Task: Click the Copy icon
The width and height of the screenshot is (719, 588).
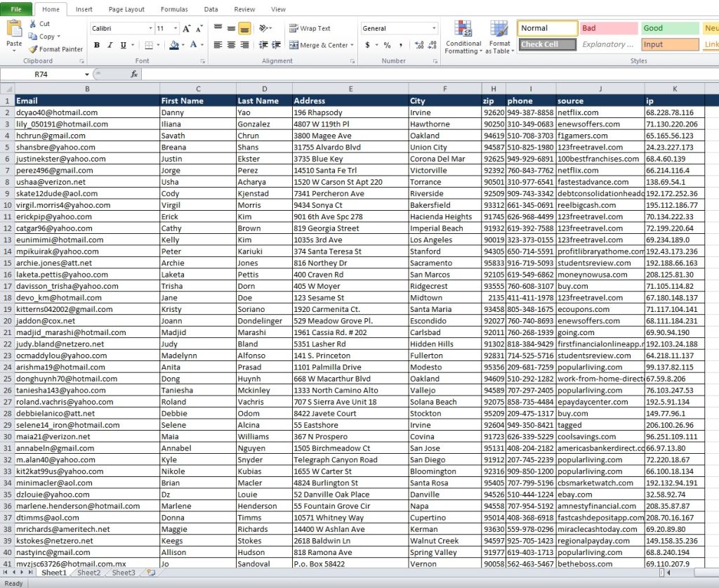Action: click(x=33, y=37)
